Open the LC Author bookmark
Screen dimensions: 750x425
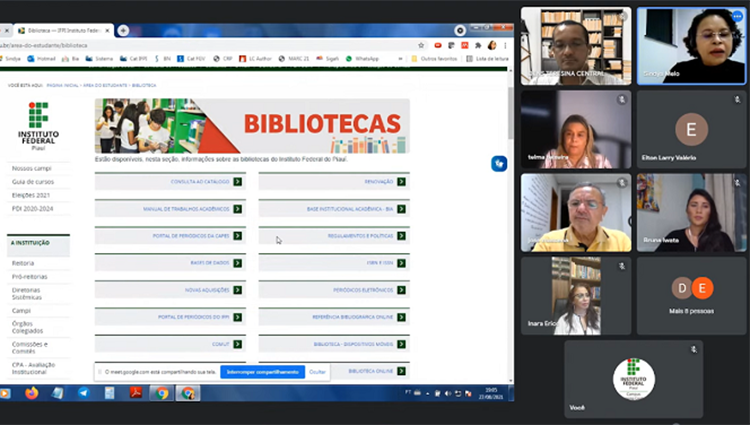click(255, 59)
